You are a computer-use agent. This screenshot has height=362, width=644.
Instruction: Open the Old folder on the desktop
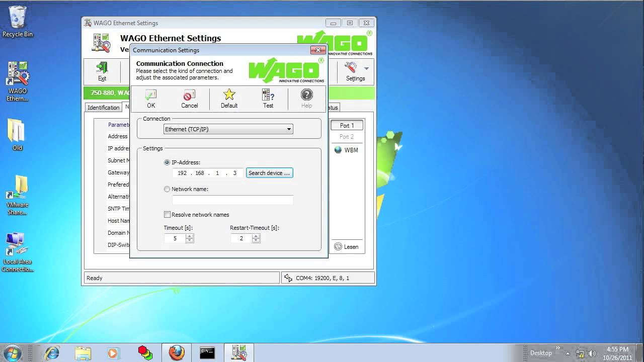[x=17, y=135]
